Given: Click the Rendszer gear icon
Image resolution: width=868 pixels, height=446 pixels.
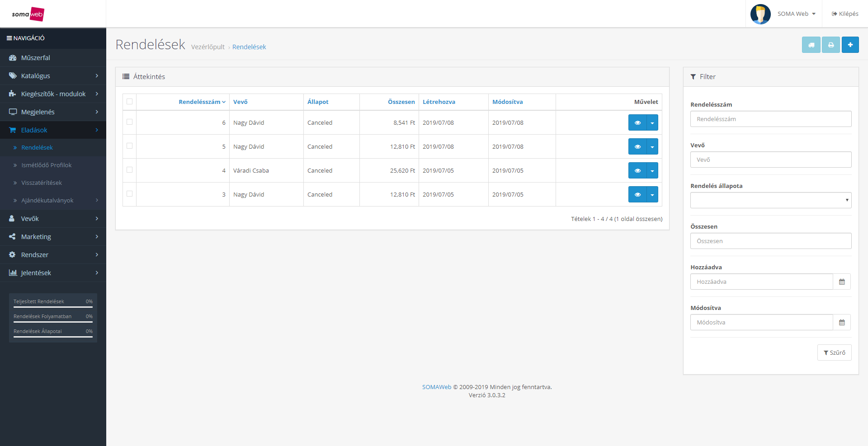Looking at the screenshot, I should point(12,255).
